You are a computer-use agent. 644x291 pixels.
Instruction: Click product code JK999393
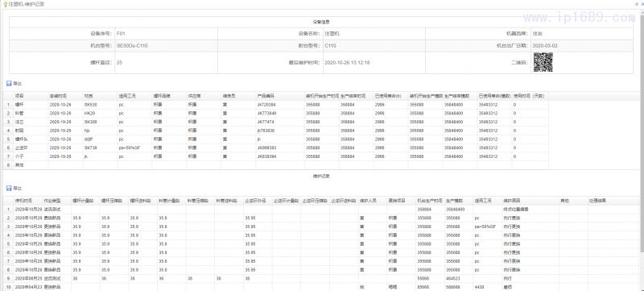pyautogui.click(x=266, y=148)
